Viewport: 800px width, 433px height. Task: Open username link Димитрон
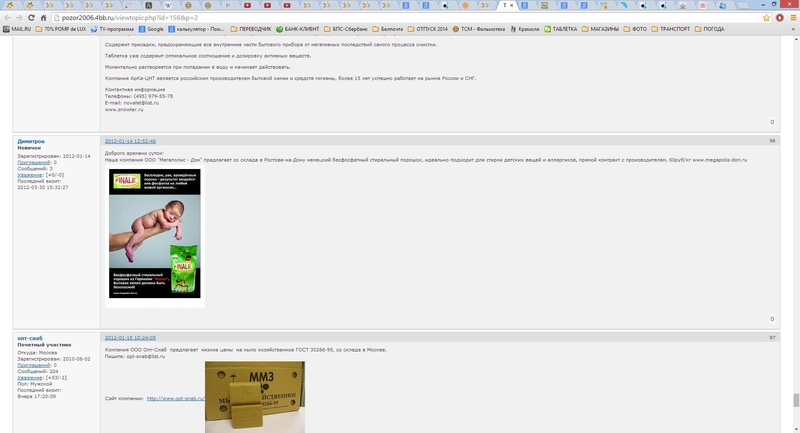31,141
